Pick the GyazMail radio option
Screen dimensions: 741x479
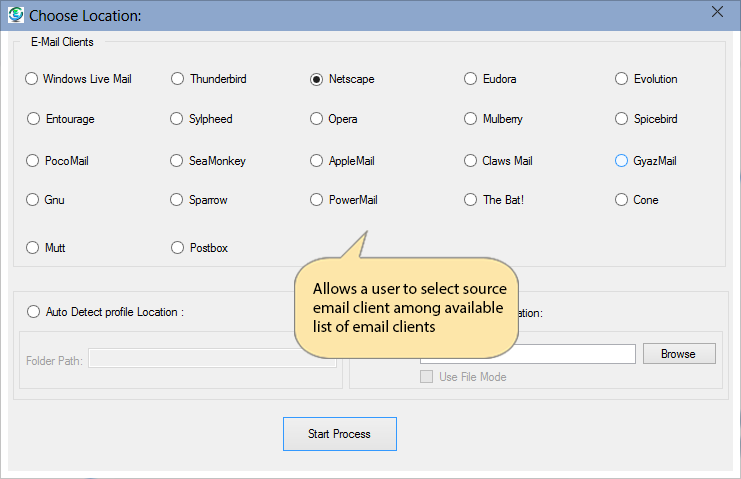tap(622, 160)
